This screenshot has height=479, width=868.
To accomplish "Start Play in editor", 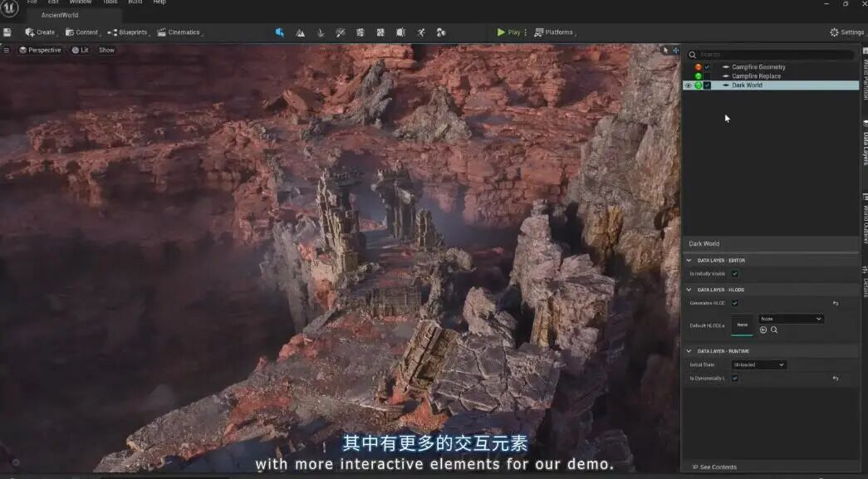I will point(508,32).
